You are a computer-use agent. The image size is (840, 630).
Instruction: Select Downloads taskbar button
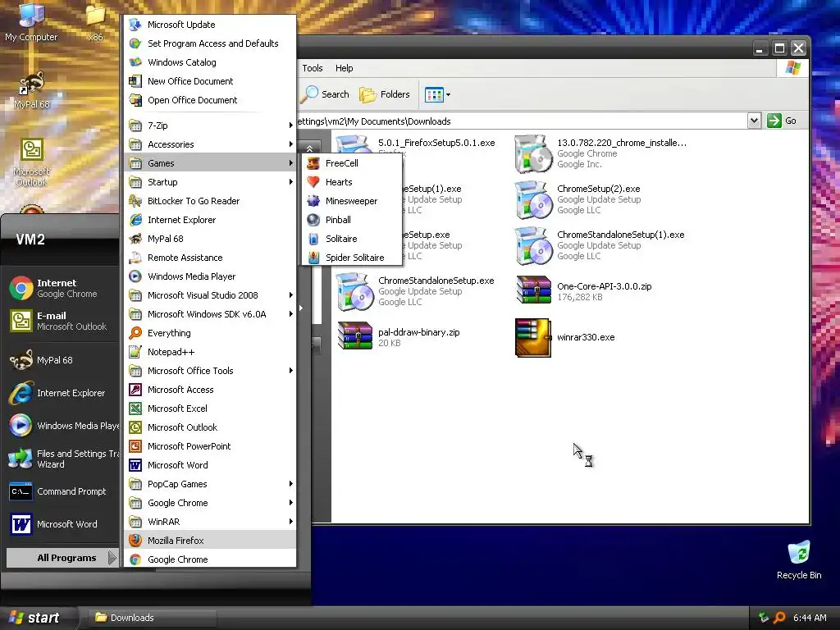coord(150,618)
